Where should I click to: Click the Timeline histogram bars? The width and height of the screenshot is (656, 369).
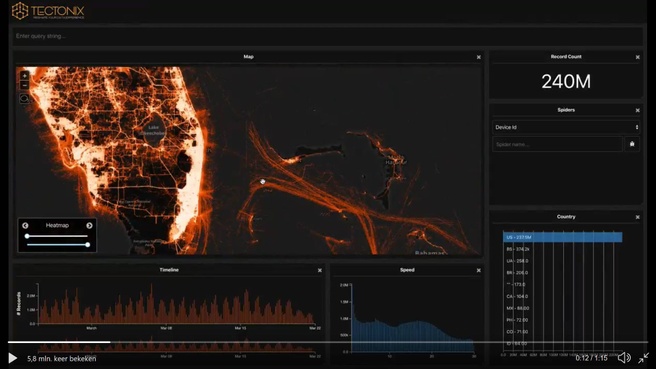pyautogui.click(x=177, y=305)
